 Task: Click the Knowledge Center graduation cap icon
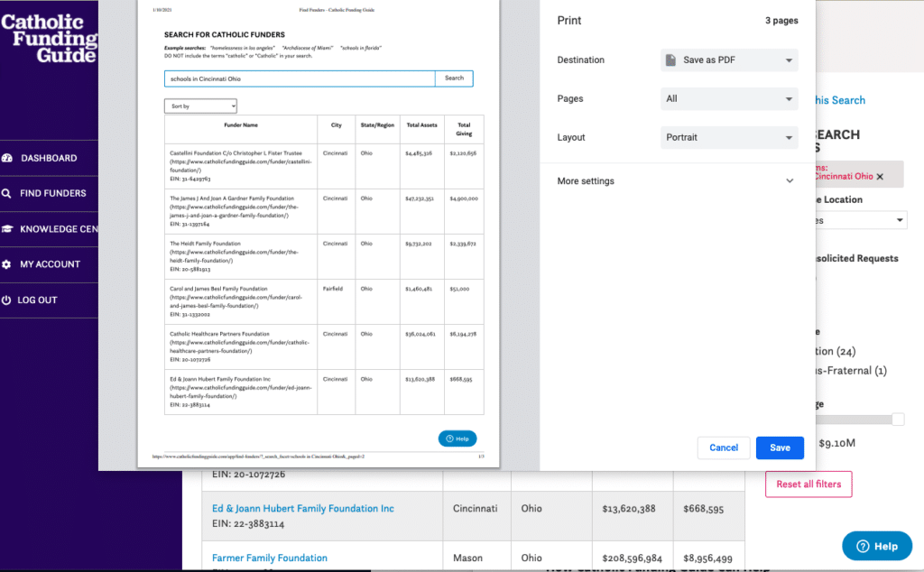tap(7, 228)
